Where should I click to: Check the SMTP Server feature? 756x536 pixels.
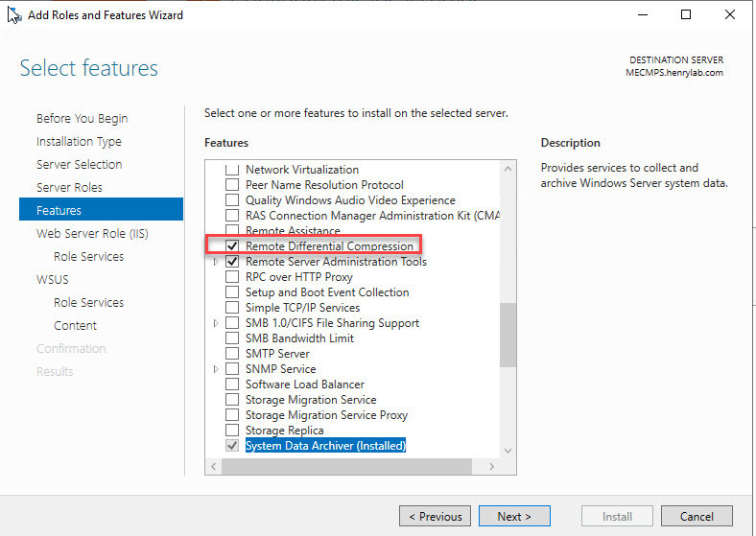[x=231, y=354]
